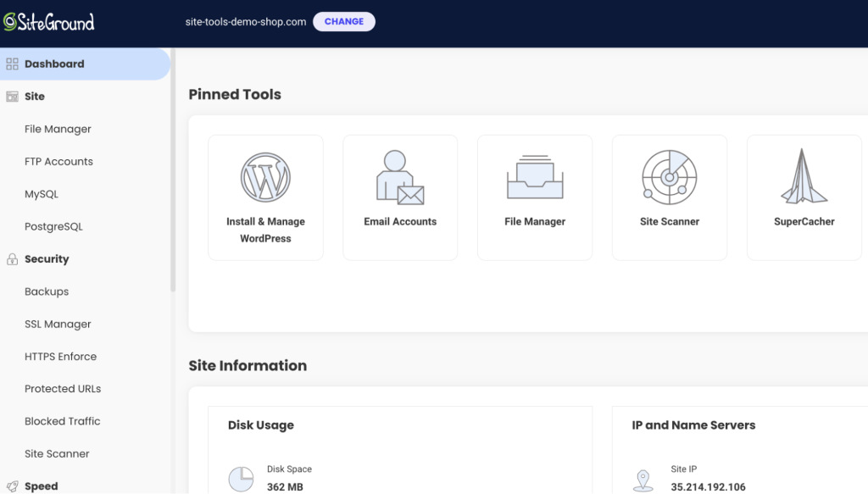
Task: Click the Speed rocket icon in sidebar
Action: click(12, 486)
